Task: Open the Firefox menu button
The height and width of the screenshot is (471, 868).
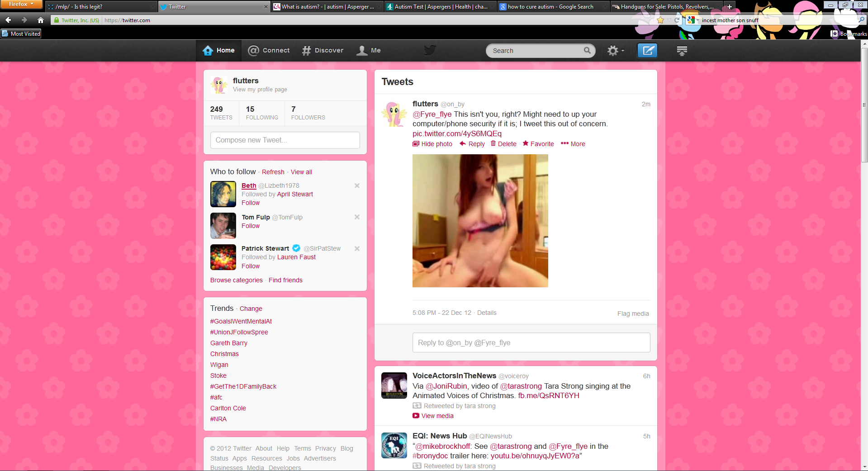Action: point(21,4)
